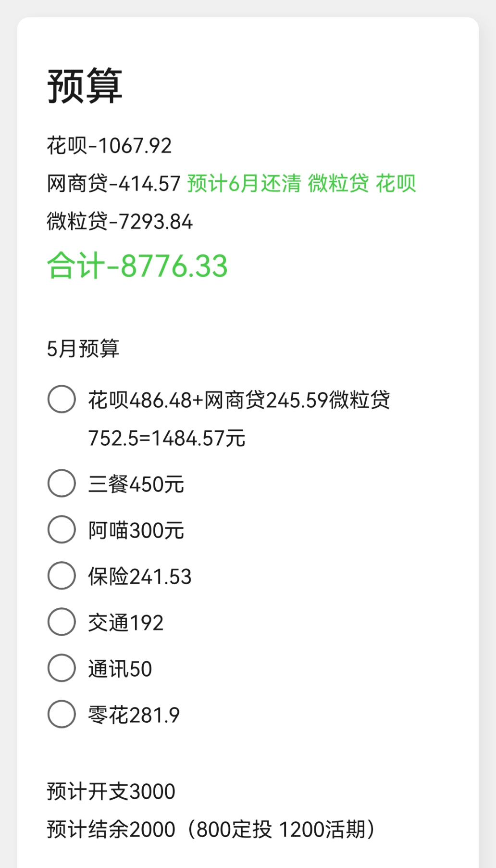Tap the 5月预算 heading
The height and width of the screenshot is (868, 496).
click(83, 349)
